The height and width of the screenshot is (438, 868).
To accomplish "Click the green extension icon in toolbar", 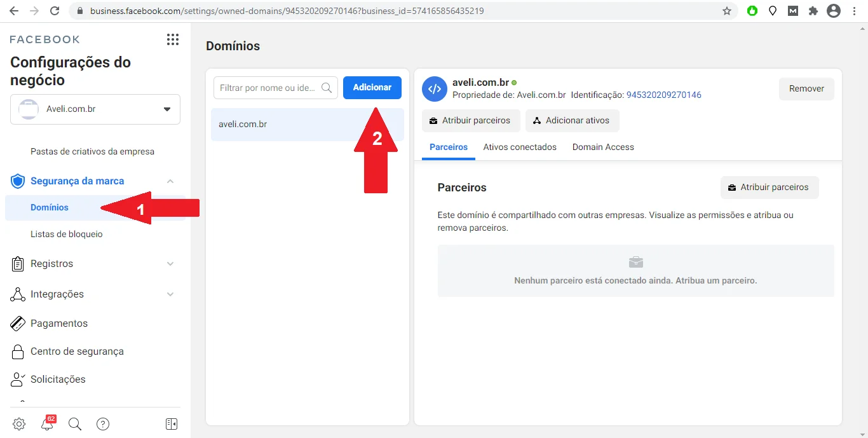I will point(752,11).
